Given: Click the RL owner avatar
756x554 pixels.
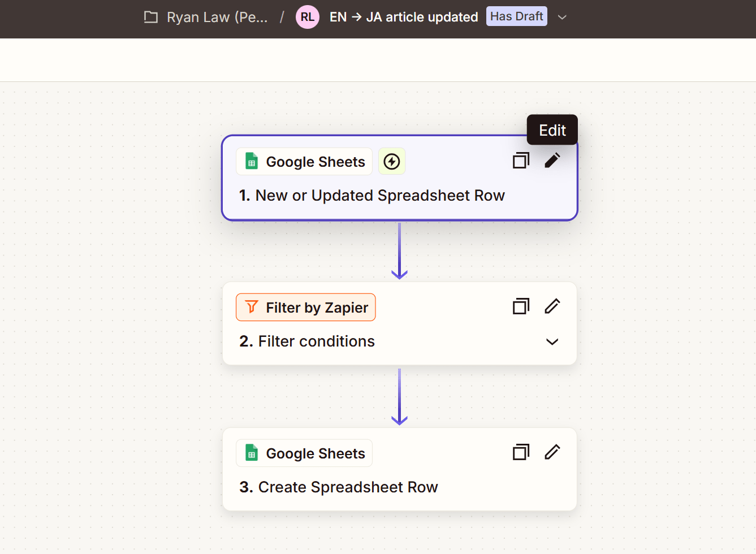Looking at the screenshot, I should 307,17.
